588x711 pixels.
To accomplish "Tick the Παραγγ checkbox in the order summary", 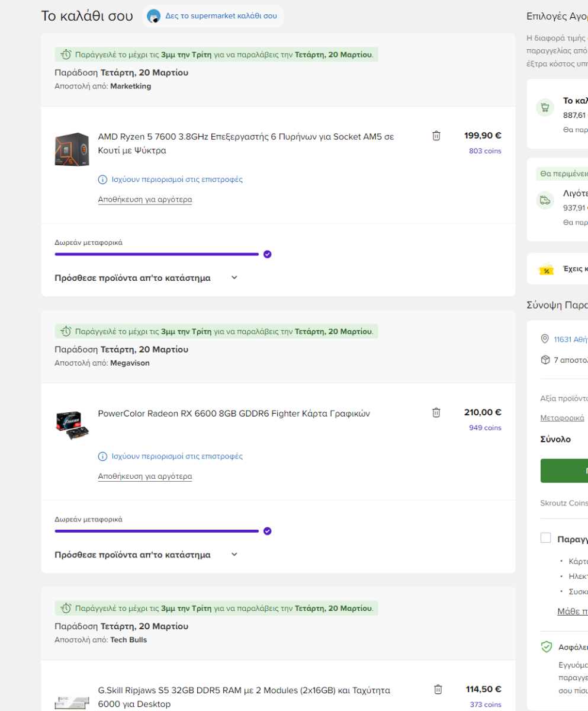I will (x=545, y=538).
